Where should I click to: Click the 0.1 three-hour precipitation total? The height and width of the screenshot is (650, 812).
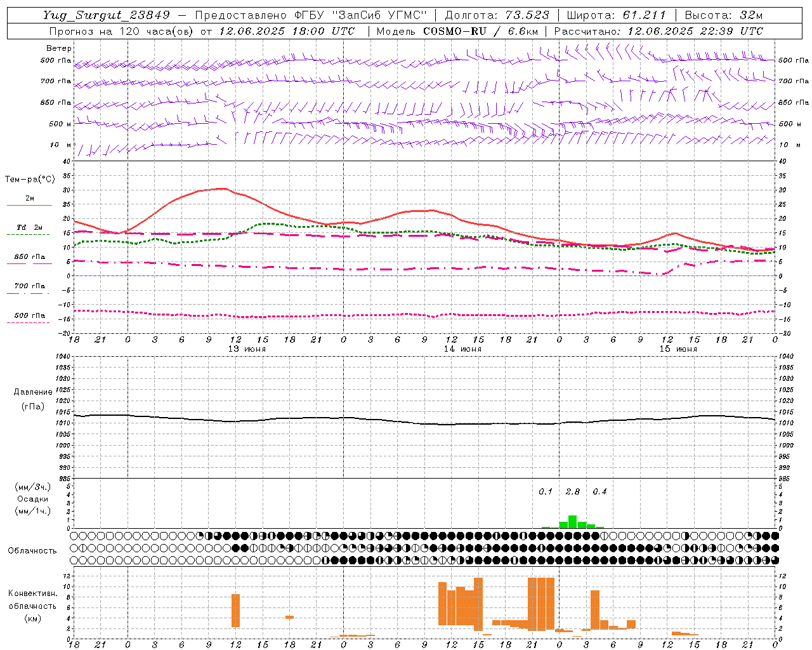[x=546, y=492]
